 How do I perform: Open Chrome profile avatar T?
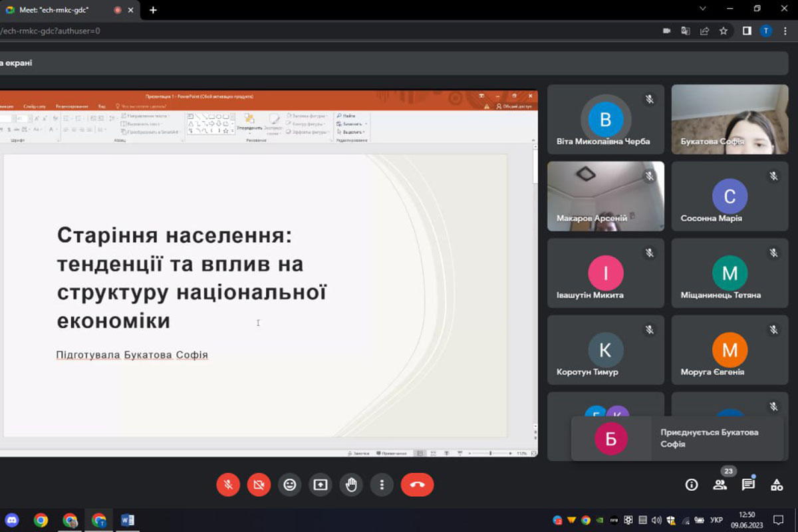click(766, 31)
